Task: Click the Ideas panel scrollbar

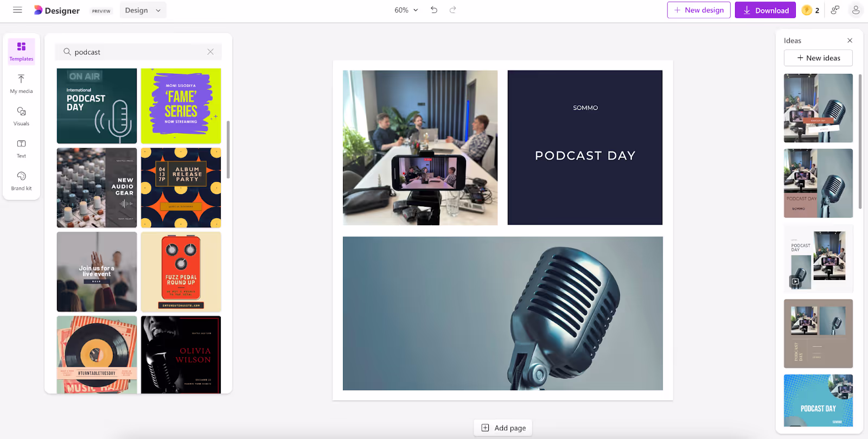Action: click(x=860, y=141)
